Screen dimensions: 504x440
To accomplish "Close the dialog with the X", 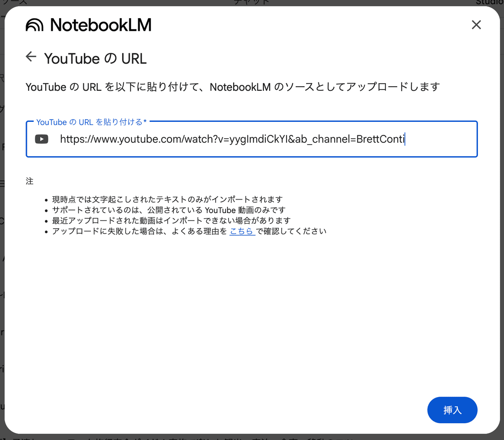I will pos(476,25).
